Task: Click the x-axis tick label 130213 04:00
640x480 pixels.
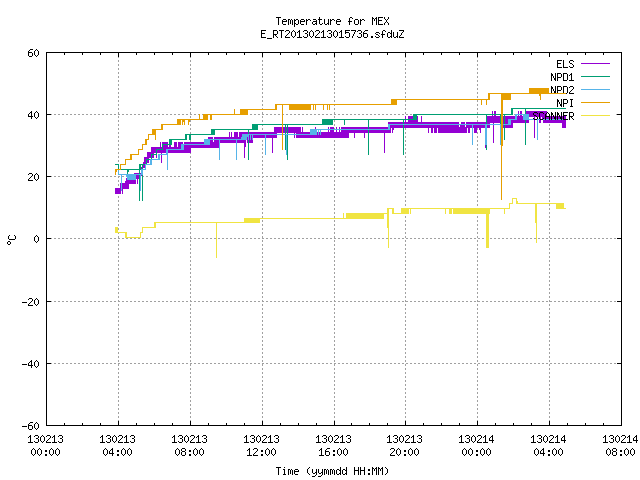Action: tap(118, 446)
